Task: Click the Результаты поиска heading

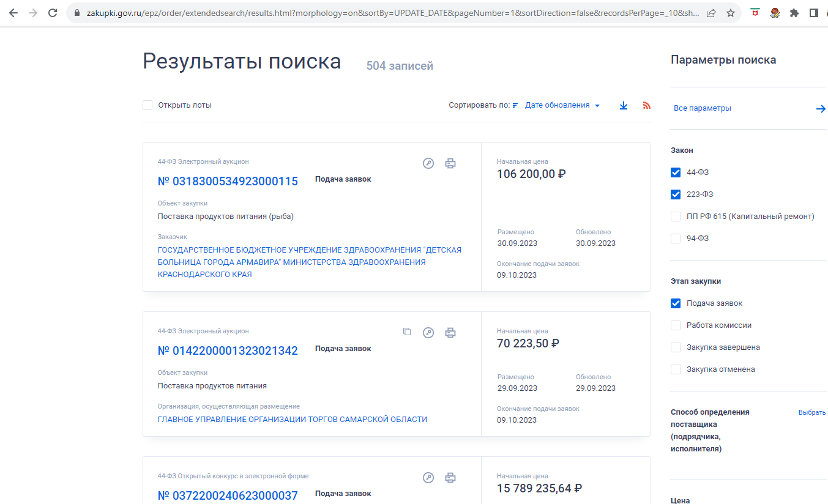Action: point(242,62)
